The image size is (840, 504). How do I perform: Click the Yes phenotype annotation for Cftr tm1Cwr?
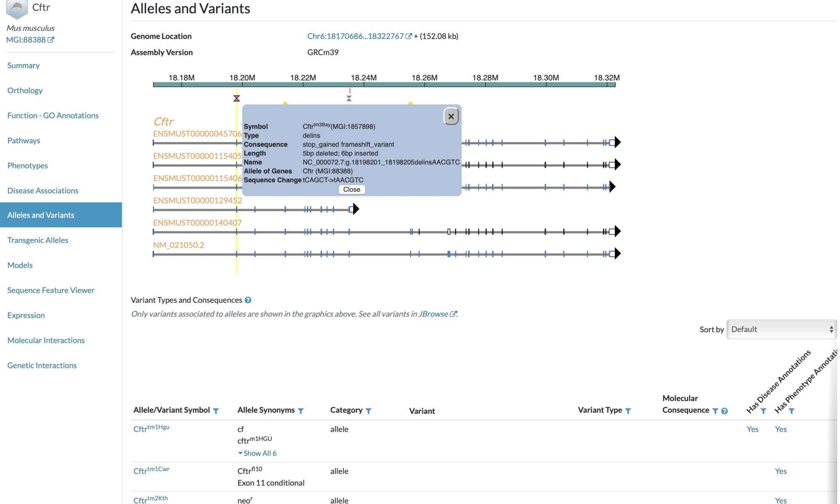coord(781,471)
